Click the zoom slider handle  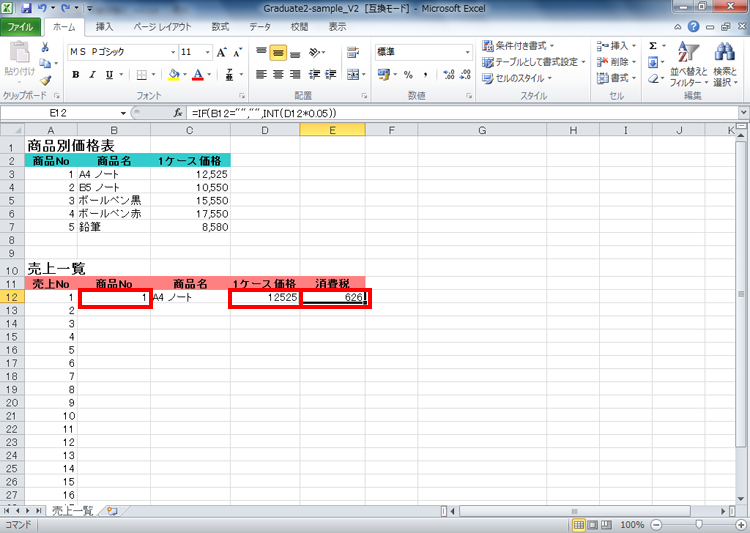[x=699, y=525]
